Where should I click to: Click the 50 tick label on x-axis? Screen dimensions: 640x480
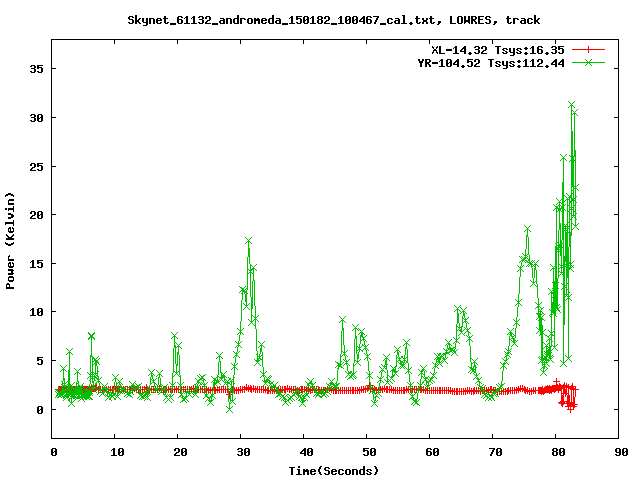pos(367,452)
